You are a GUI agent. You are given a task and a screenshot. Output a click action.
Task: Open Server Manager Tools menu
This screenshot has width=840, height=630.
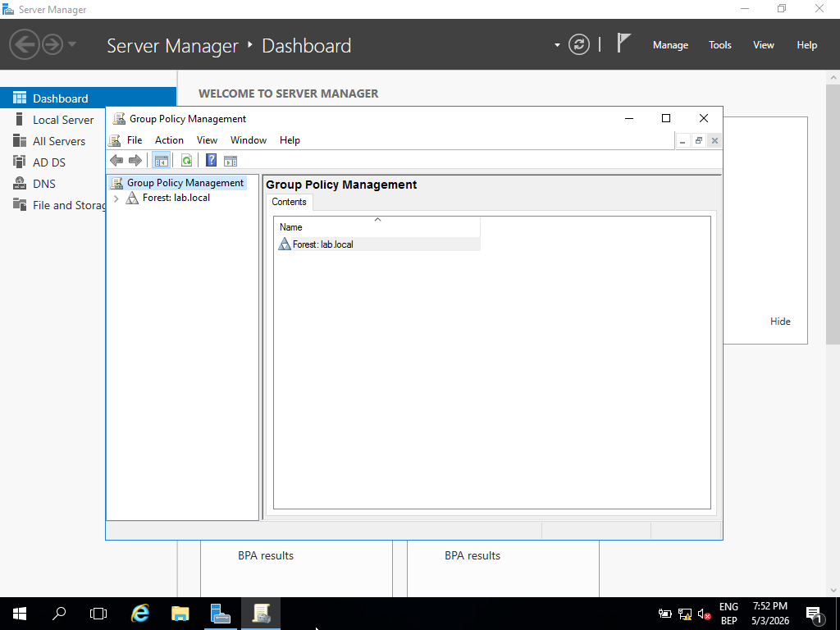[720, 45]
